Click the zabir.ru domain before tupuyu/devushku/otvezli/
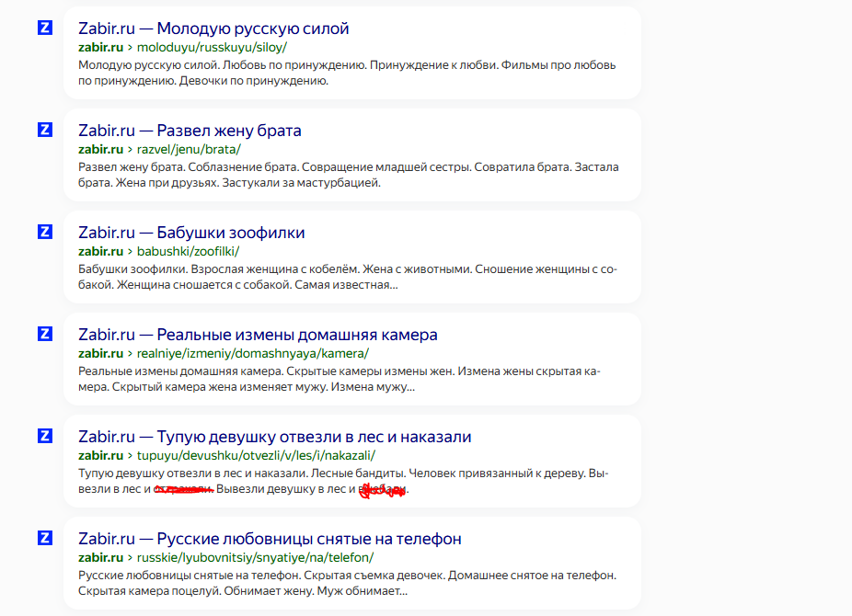Viewport: 852px width, 616px height. click(100, 455)
